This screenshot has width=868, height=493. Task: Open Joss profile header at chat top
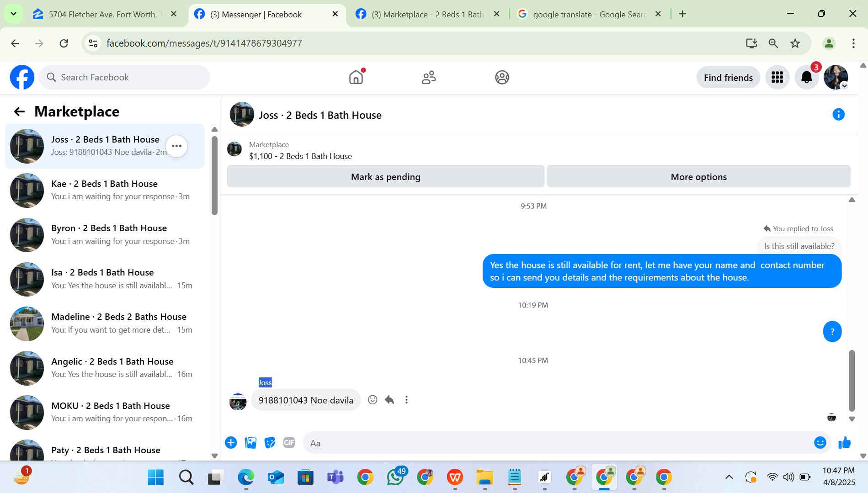(305, 115)
